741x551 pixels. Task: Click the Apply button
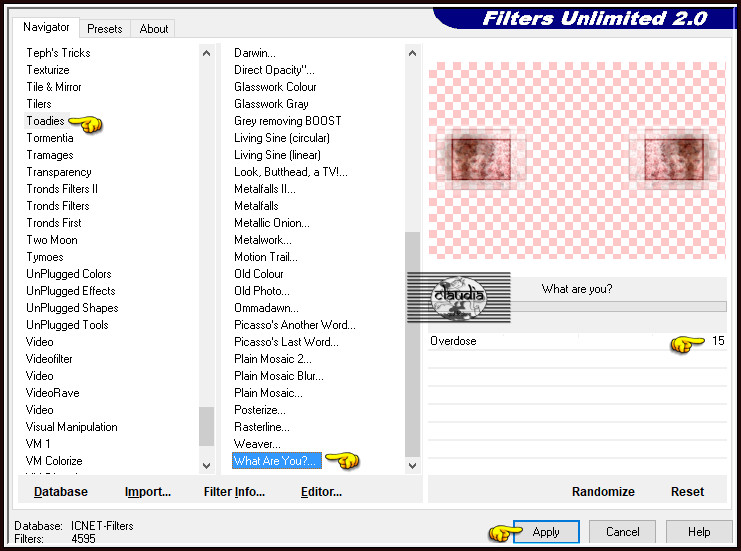tap(545, 532)
